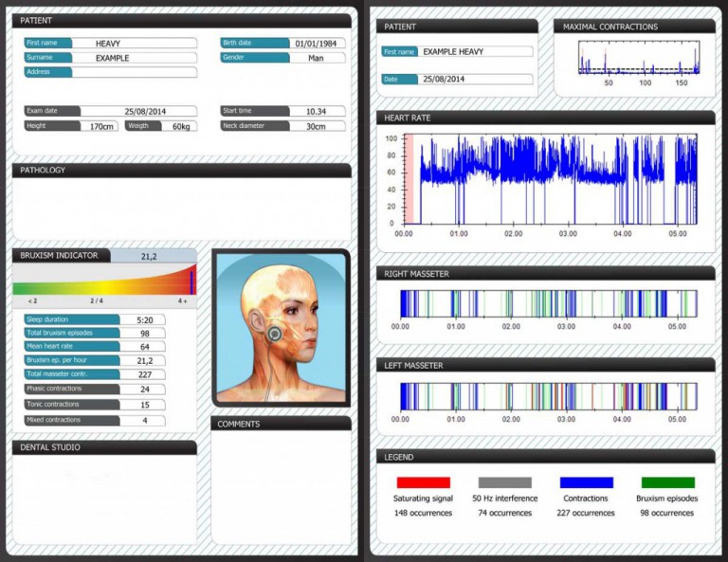Click the red Saturating signal legend swatch
Image resolution: width=728 pixels, height=562 pixels.
click(423, 482)
